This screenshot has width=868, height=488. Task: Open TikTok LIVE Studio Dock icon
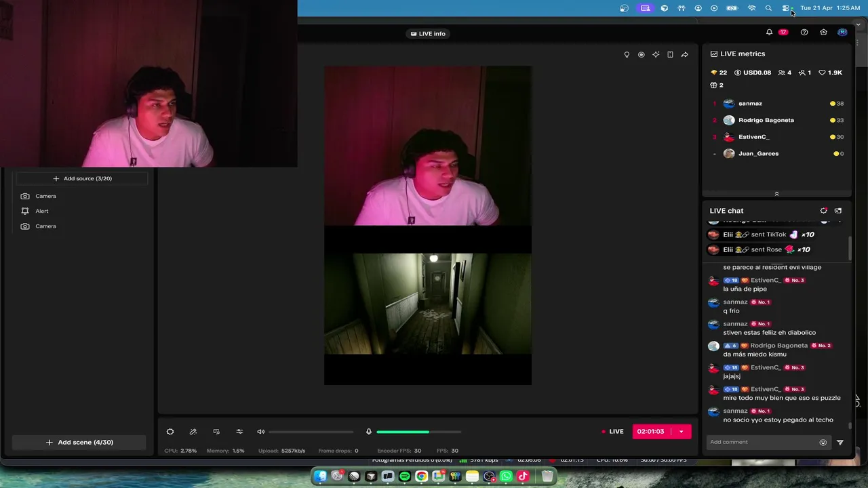(523, 476)
